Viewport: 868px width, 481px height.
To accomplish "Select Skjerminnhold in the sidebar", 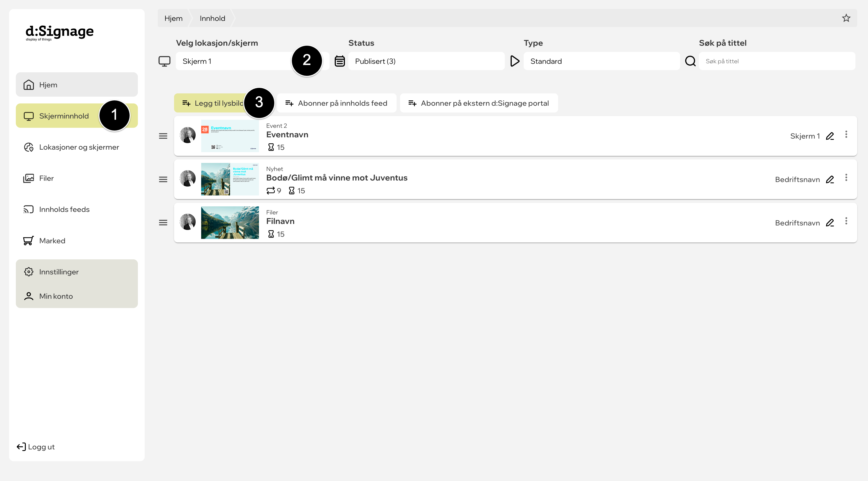I will 77,116.
